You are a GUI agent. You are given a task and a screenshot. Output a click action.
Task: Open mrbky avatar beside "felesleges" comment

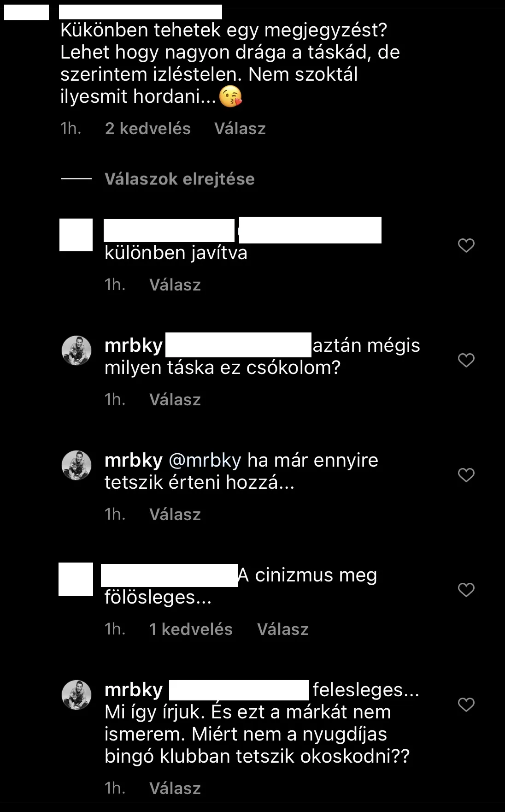76,695
